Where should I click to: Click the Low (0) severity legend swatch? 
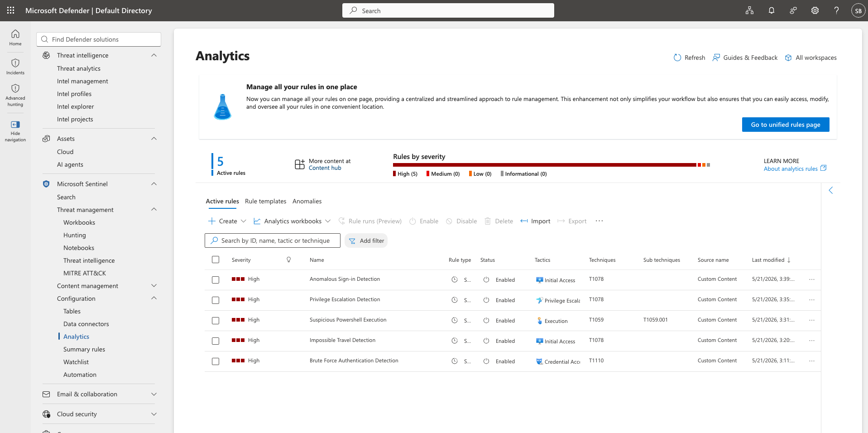(470, 174)
